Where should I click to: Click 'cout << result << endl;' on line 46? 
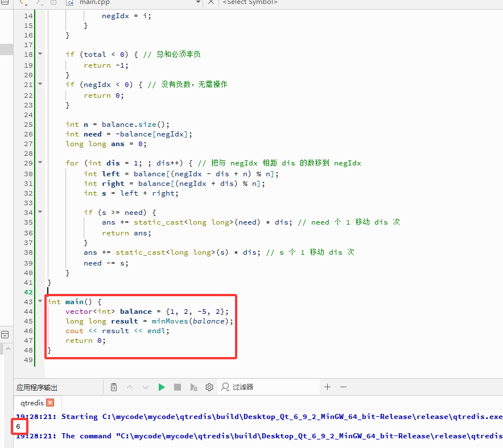[117, 331]
